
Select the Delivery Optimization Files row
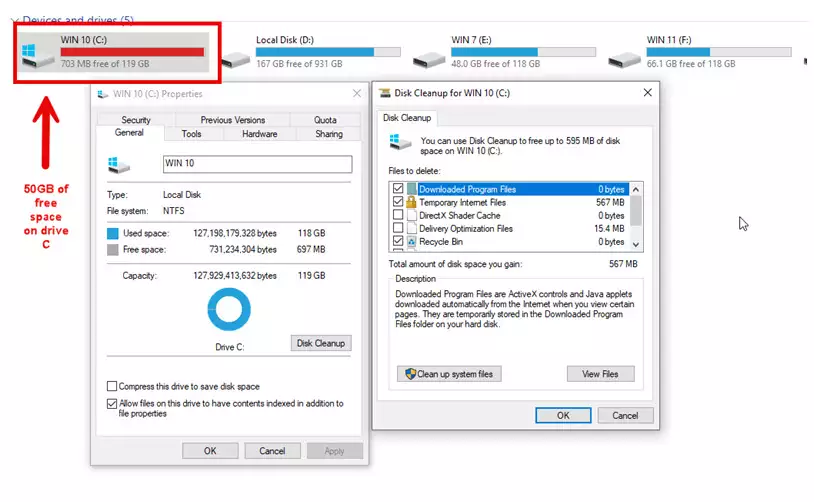click(x=509, y=228)
